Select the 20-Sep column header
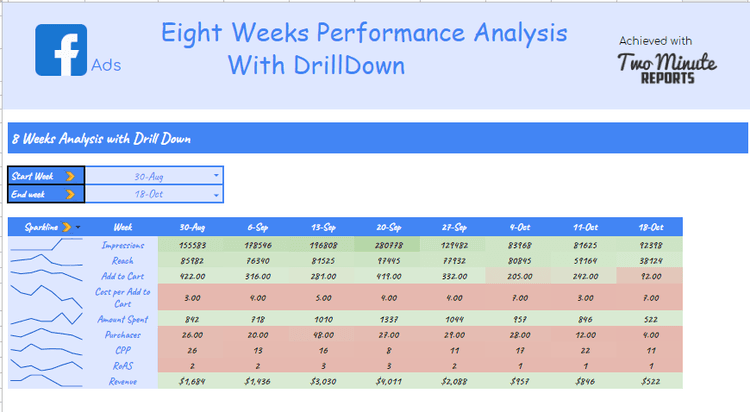 click(387, 227)
